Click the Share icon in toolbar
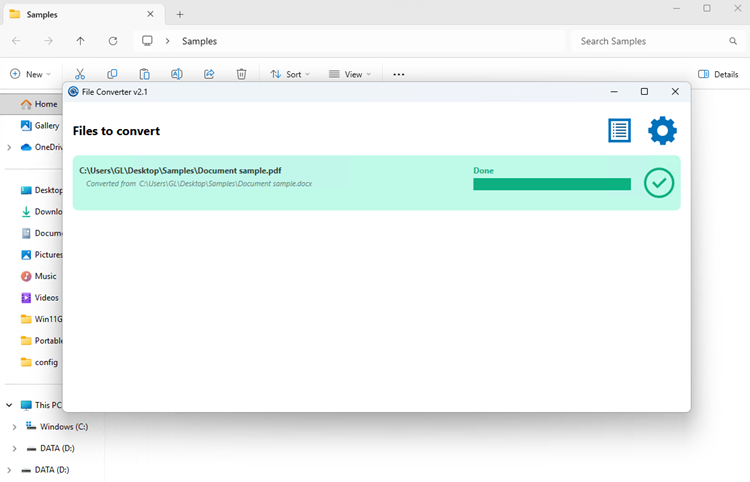The height and width of the screenshot is (482, 750). click(209, 74)
